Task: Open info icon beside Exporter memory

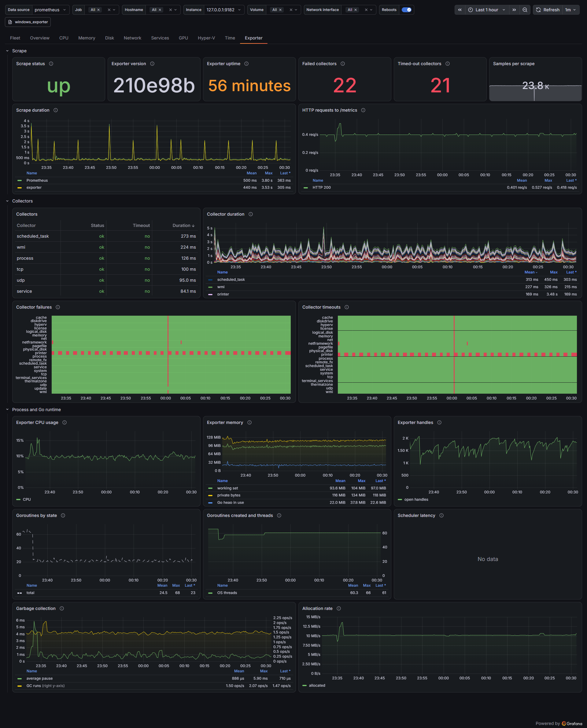Action: point(249,422)
